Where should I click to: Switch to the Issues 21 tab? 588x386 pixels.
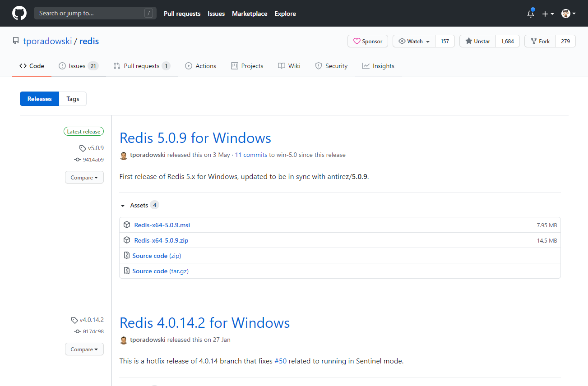[79, 66]
